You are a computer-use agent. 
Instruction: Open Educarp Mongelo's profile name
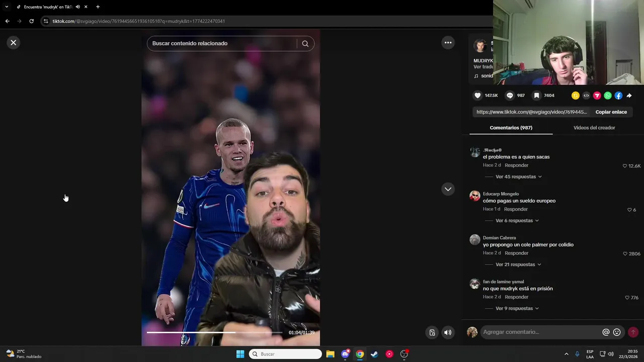[x=501, y=194]
